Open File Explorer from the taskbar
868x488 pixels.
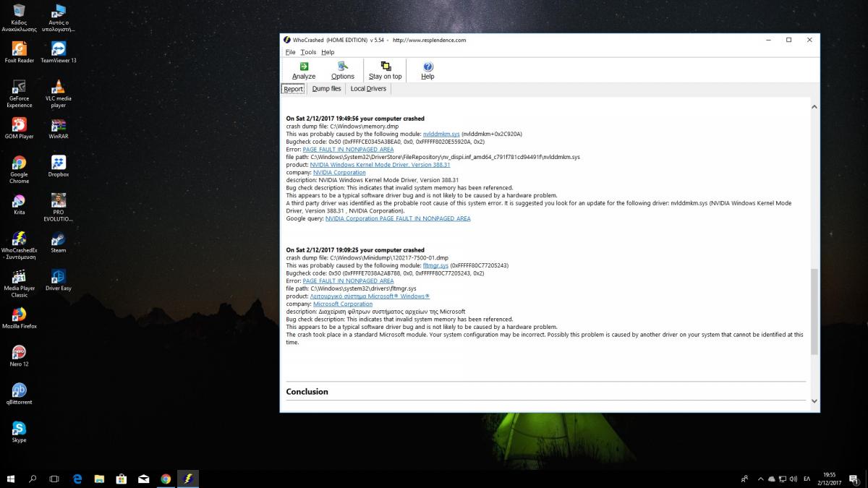point(99,479)
